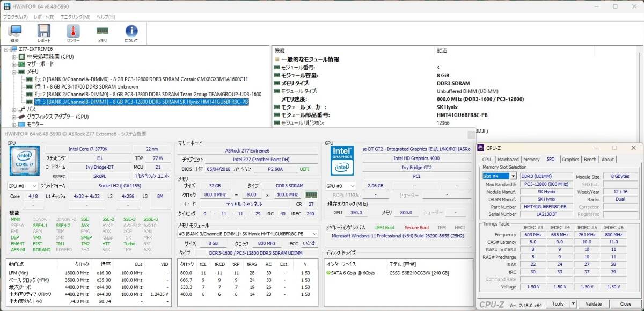Expand the モニター tree node
This screenshot has height=311, width=644.
14,124
